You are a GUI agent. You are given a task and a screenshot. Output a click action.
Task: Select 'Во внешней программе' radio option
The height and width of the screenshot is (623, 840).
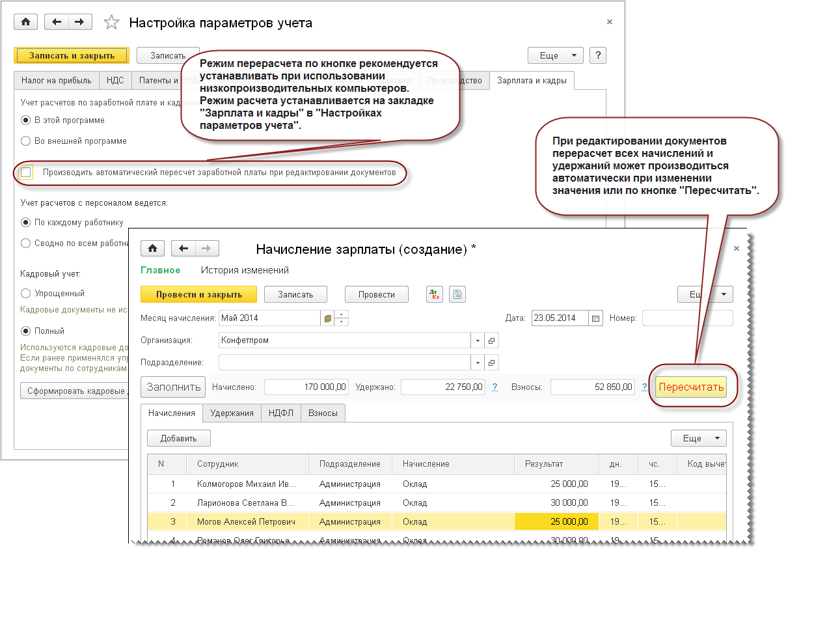(26, 141)
